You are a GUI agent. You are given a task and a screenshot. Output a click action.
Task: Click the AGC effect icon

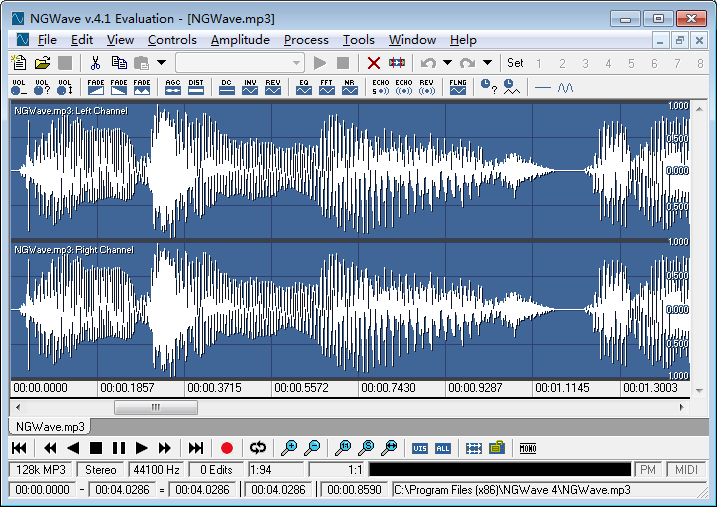pos(173,87)
